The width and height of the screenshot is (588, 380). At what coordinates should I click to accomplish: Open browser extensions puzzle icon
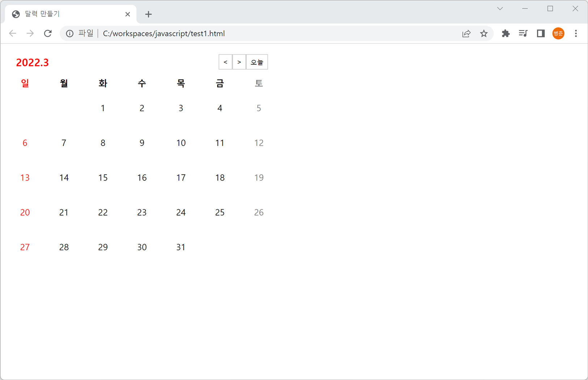505,34
